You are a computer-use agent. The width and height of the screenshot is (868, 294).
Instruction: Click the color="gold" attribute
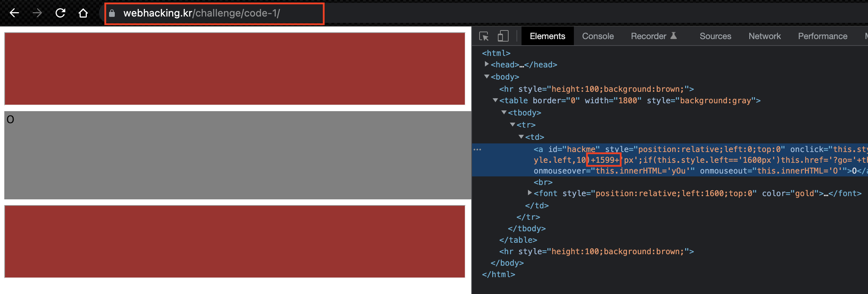(790, 193)
